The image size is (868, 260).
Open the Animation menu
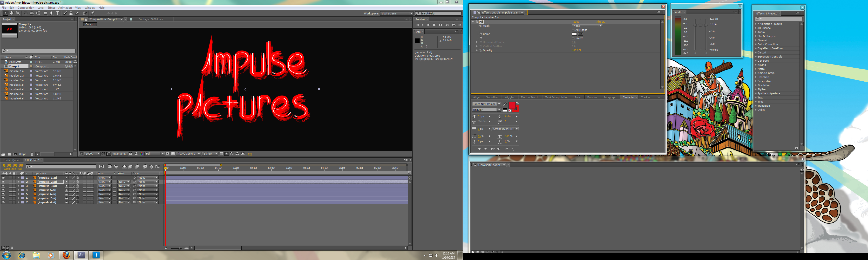click(65, 7)
